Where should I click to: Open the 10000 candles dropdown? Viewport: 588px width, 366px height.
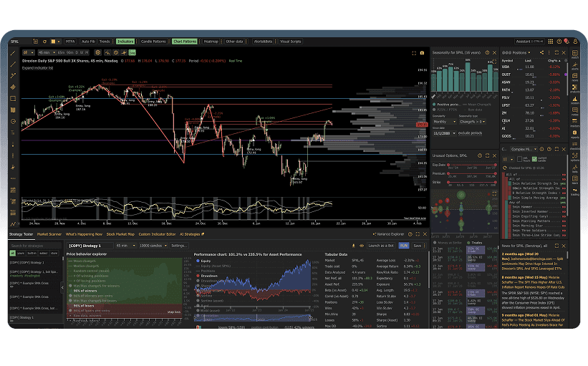pyautogui.click(x=153, y=246)
